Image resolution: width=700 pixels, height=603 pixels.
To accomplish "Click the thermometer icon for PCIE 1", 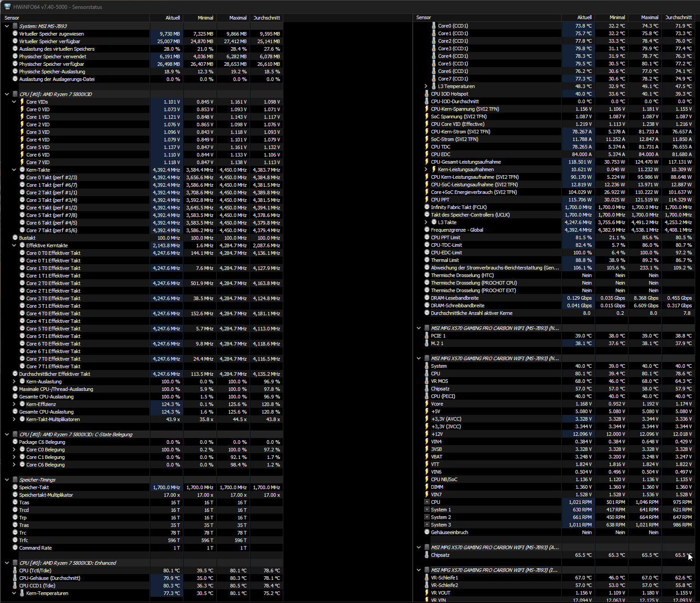I will [x=426, y=336].
